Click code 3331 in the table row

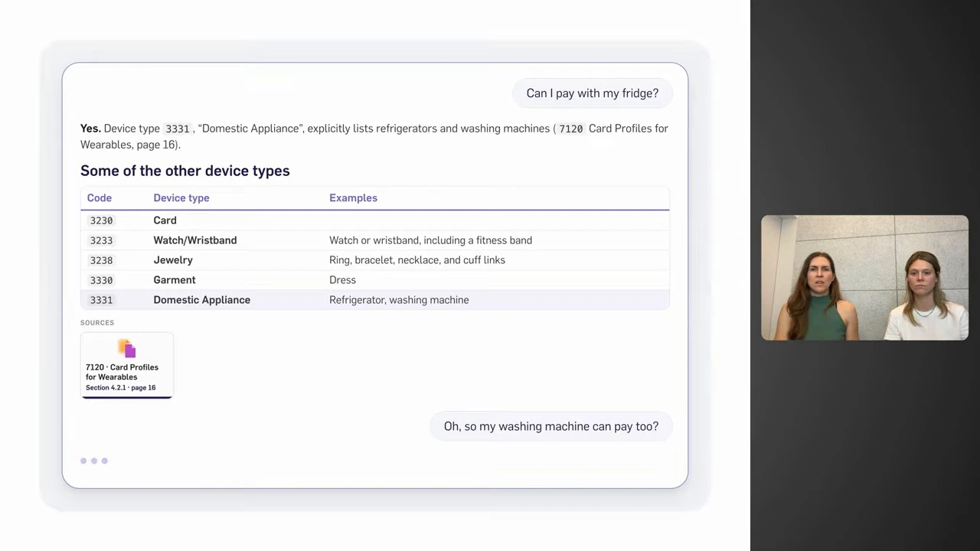coord(101,300)
